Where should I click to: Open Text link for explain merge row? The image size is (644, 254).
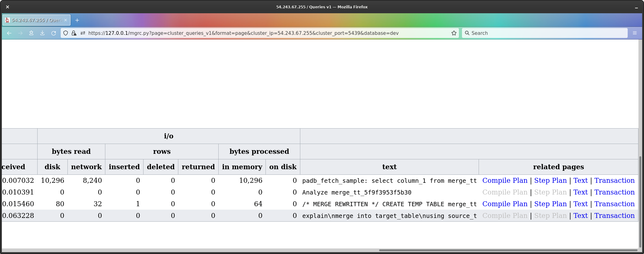581,216
